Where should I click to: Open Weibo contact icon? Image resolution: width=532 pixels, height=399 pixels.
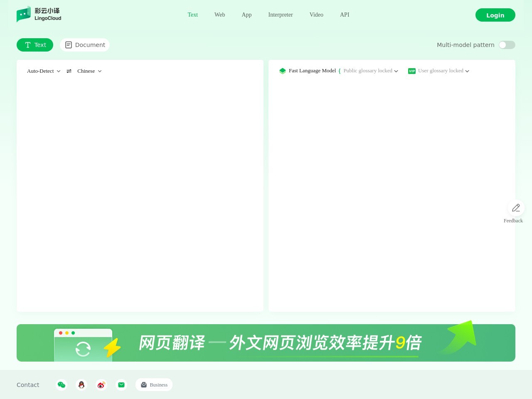pos(101,385)
